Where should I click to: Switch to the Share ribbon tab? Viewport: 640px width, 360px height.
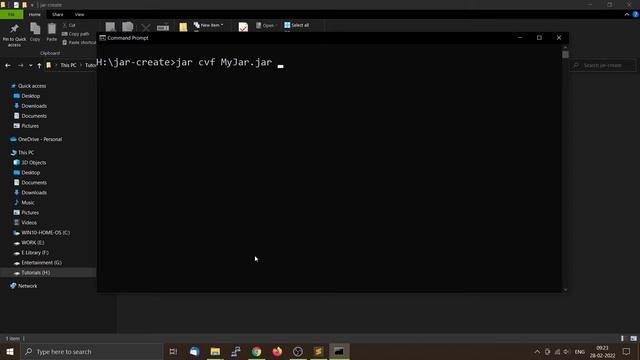pos(58,14)
